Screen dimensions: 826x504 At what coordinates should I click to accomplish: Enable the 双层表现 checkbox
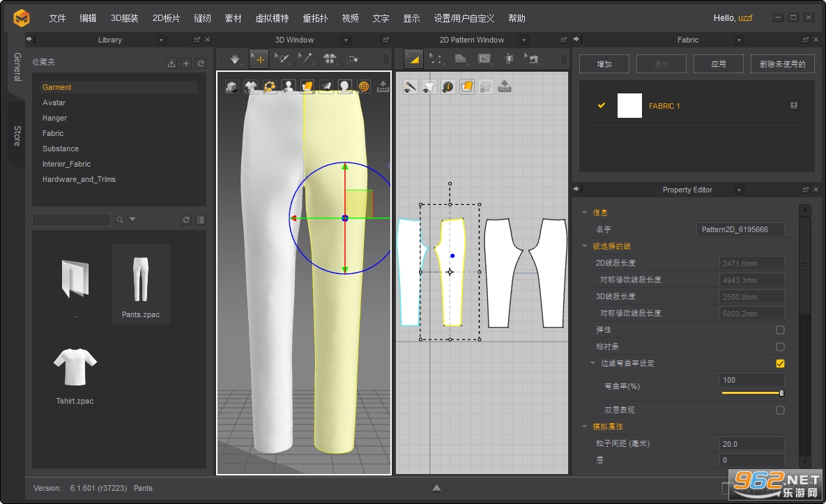[780, 411]
